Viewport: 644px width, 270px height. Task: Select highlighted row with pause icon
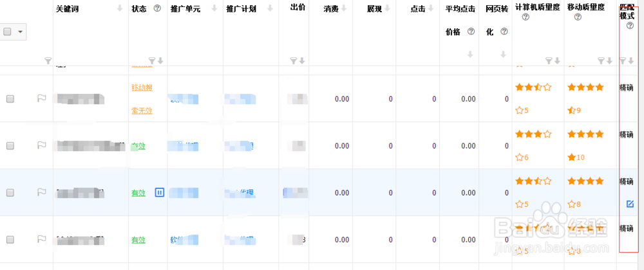pos(10,193)
